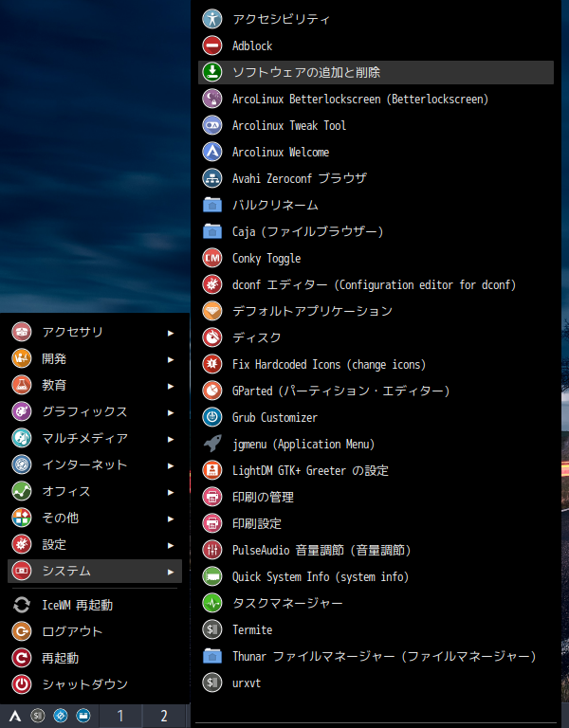
Task: Choose シャットダウン to power off
Action: [95, 684]
